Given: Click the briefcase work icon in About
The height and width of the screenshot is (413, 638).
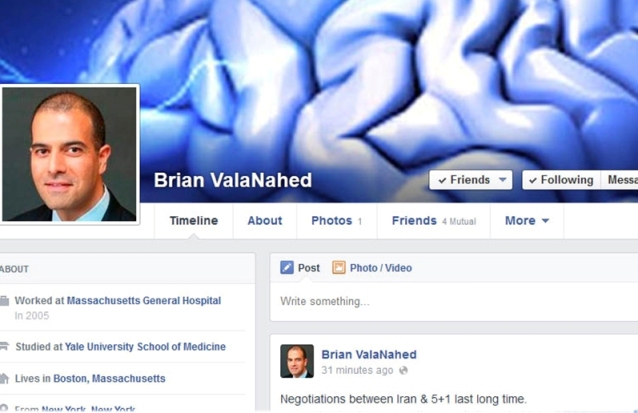Looking at the screenshot, I should coord(4,301).
